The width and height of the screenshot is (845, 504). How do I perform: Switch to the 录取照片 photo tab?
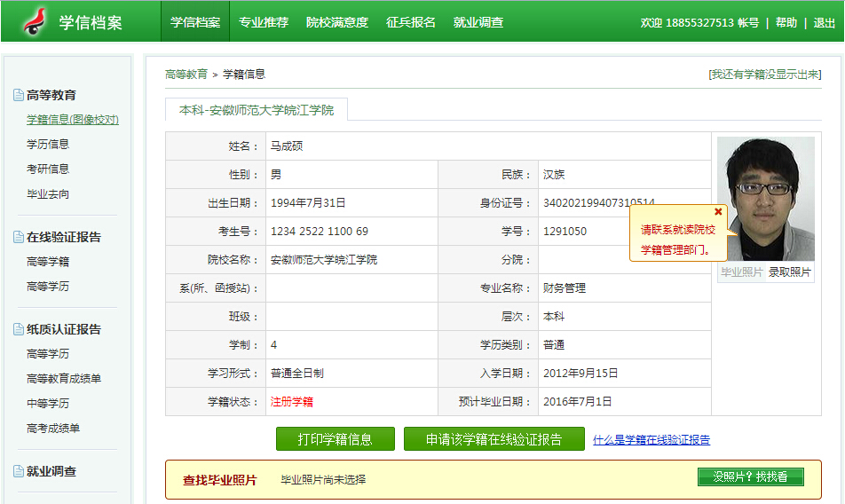coord(789,272)
